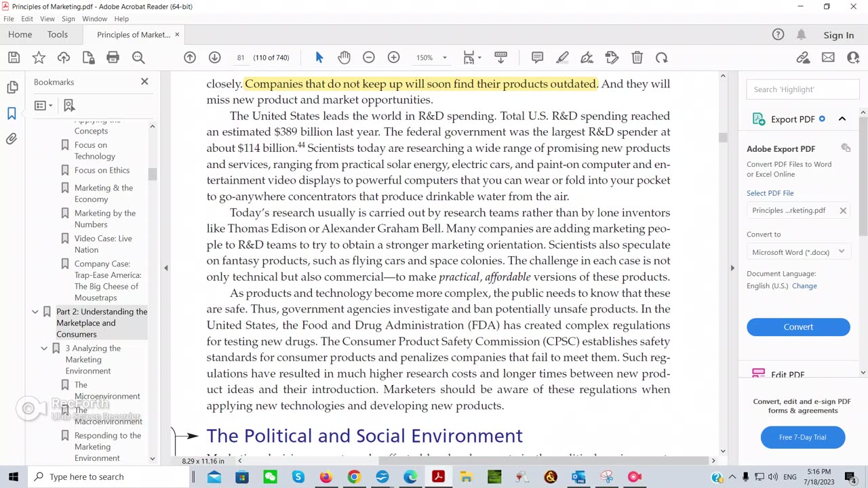Open Sign menu
The width and height of the screenshot is (868, 488).
(68, 19)
